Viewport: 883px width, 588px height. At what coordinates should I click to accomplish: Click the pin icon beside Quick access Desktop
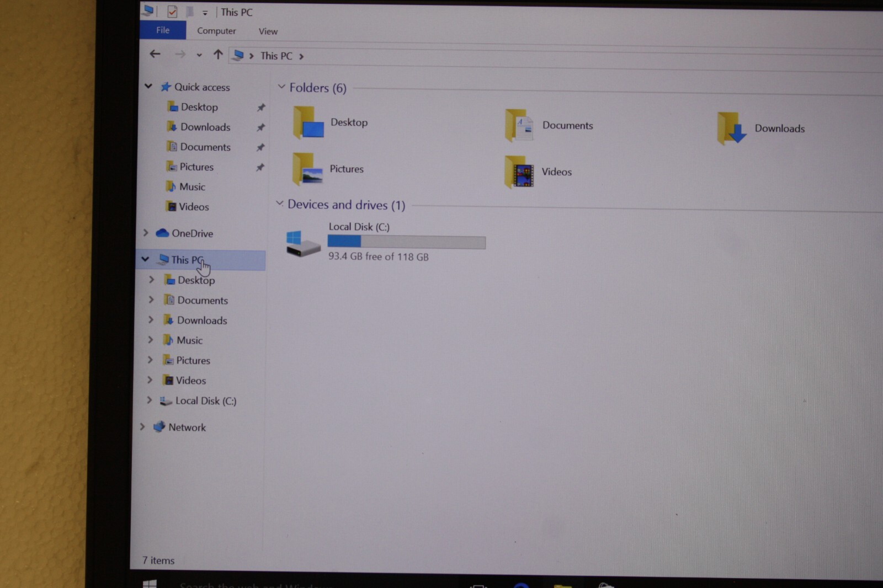[261, 108]
